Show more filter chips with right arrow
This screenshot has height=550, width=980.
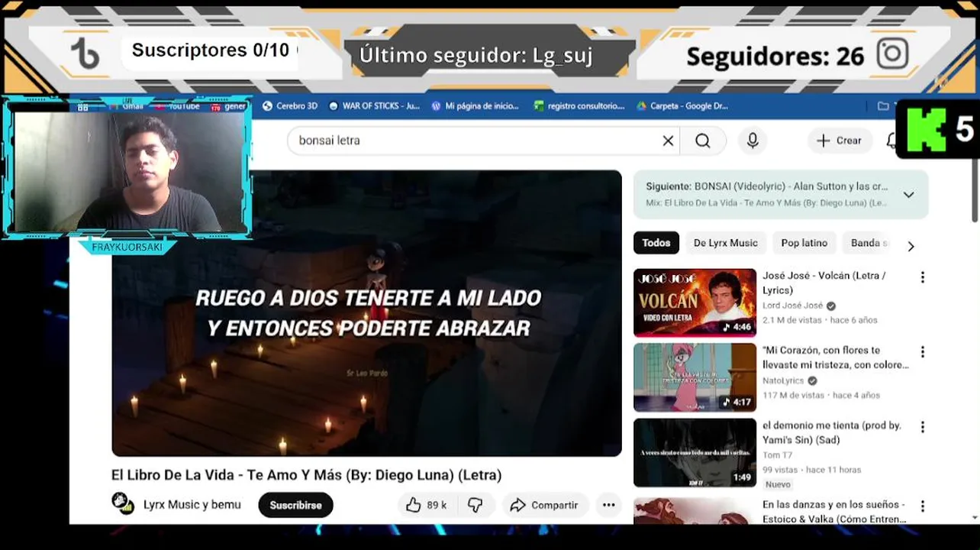point(911,246)
